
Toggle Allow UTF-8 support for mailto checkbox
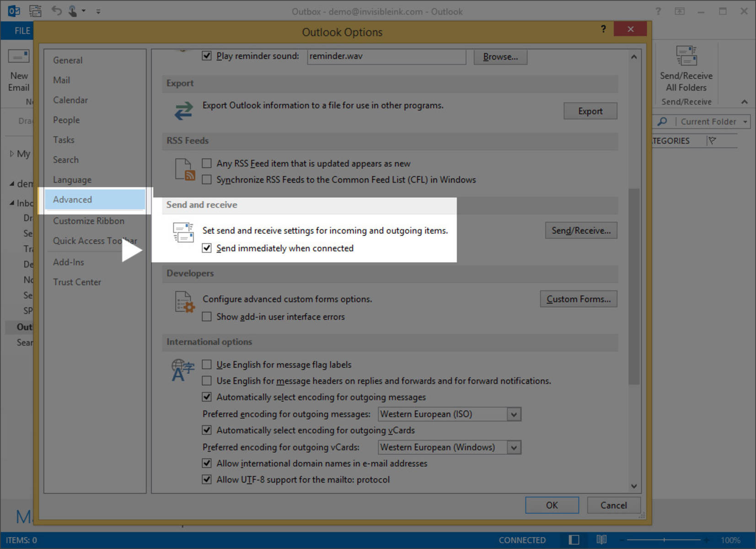[207, 479]
